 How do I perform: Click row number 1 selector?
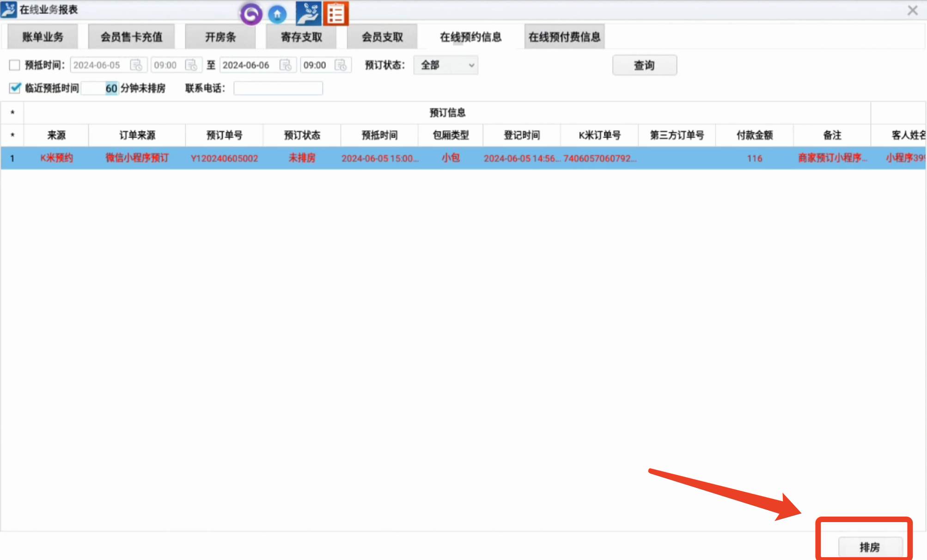coord(12,158)
